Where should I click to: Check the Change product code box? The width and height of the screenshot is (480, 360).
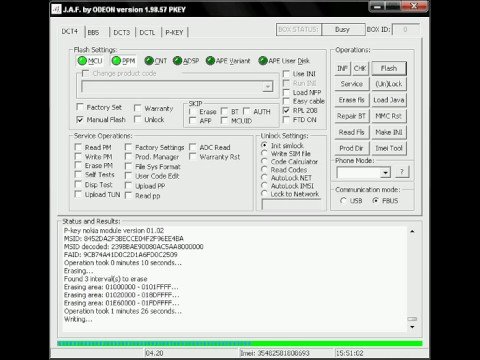pyautogui.click(x=85, y=73)
